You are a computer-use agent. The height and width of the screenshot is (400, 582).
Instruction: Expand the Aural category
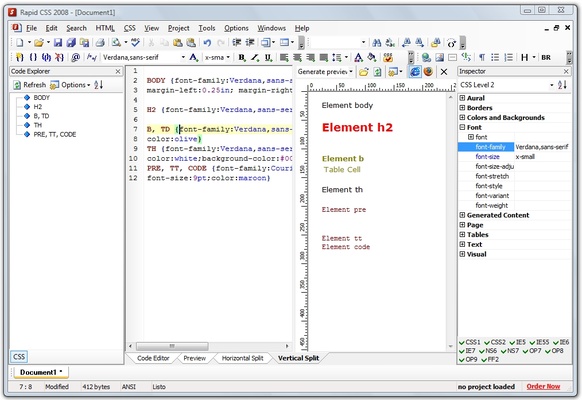(x=462, y=98)
